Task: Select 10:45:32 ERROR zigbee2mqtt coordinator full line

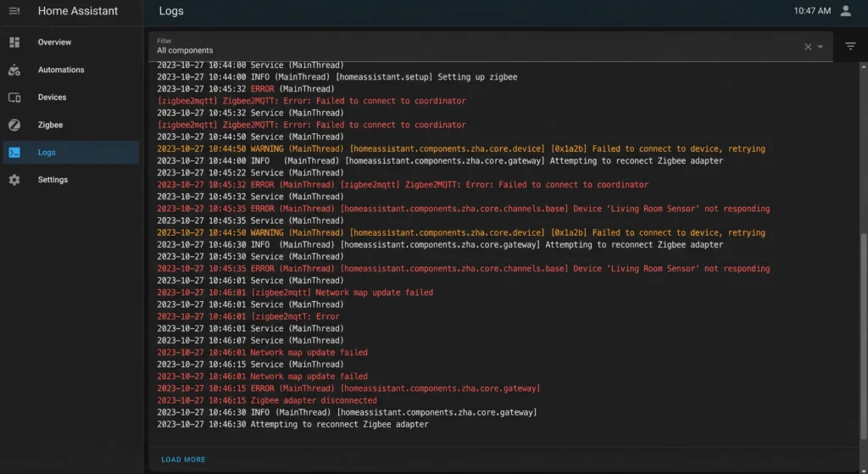Action: click(403, 185)
